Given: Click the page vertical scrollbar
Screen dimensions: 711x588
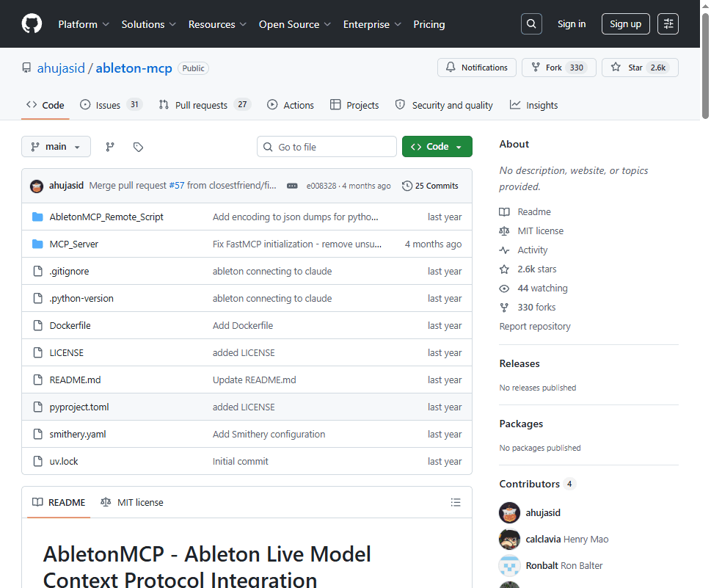Looking at the screenshot, I should click(x=705, y=66).
